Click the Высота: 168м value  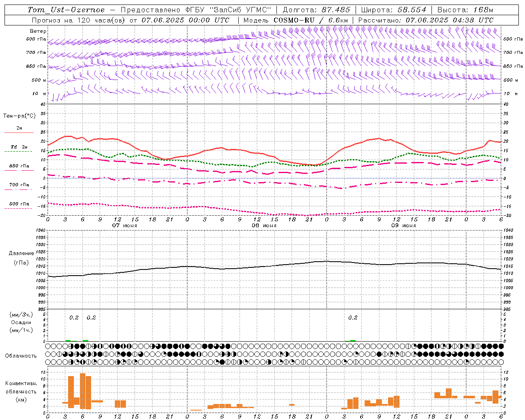465,10
